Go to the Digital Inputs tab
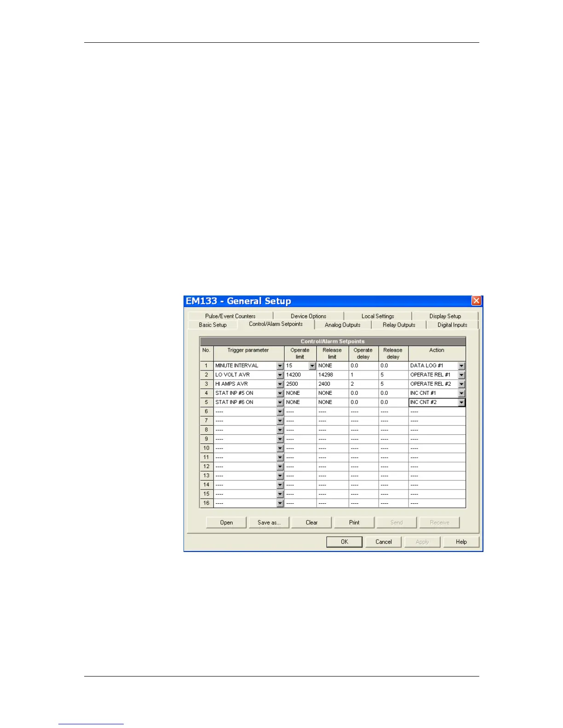 (452, 325)
